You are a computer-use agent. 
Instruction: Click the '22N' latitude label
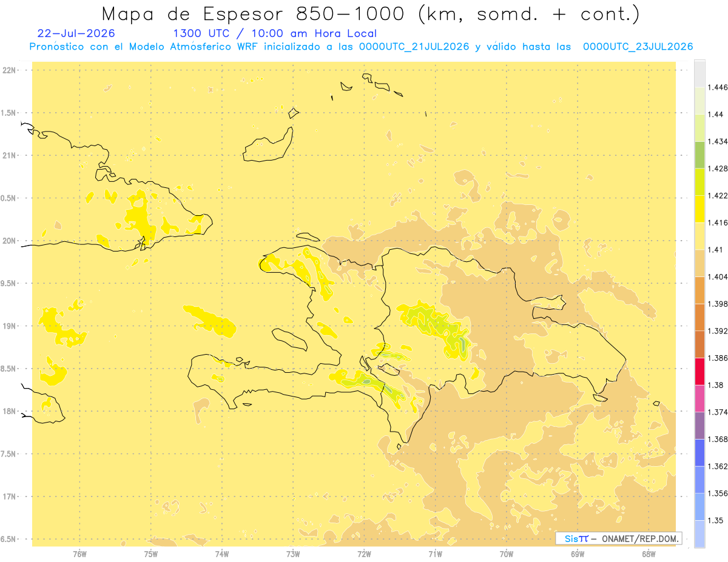[x=10, y=70]
